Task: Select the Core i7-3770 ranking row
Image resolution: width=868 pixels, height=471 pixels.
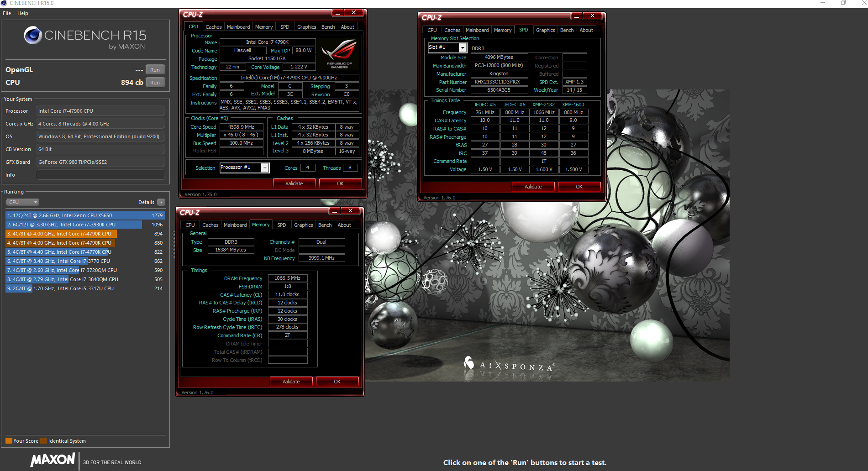Action: tap(85, 261)
